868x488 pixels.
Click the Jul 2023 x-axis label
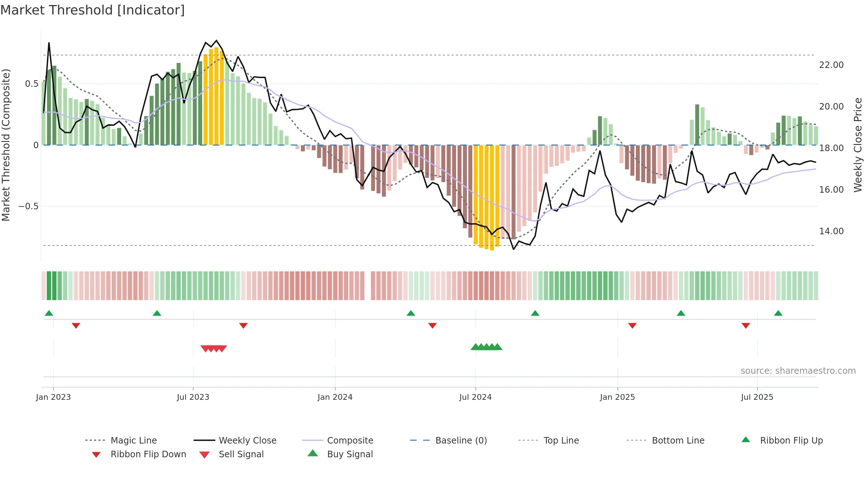coord(193,397)
